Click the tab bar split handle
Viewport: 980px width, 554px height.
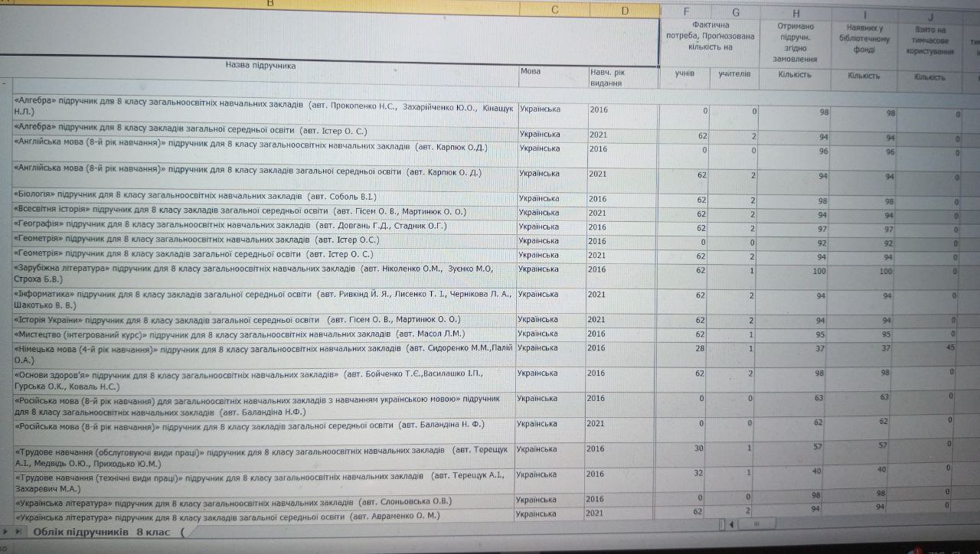(721, 524)
